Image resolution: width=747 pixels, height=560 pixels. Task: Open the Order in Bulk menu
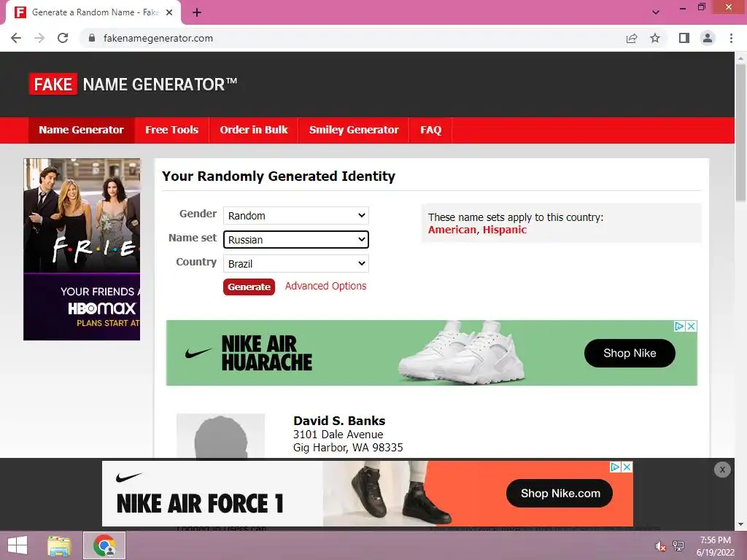pos(253,130)
